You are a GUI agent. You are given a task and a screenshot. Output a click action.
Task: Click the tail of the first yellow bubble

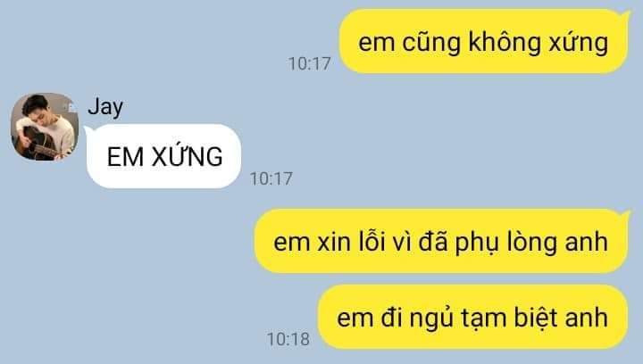click(625, 15)
